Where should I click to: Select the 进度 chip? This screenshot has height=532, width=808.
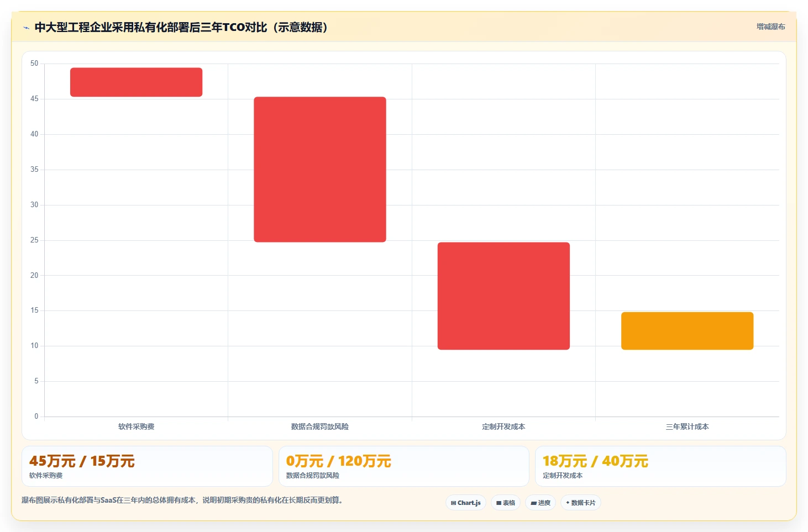click(541, 503)
